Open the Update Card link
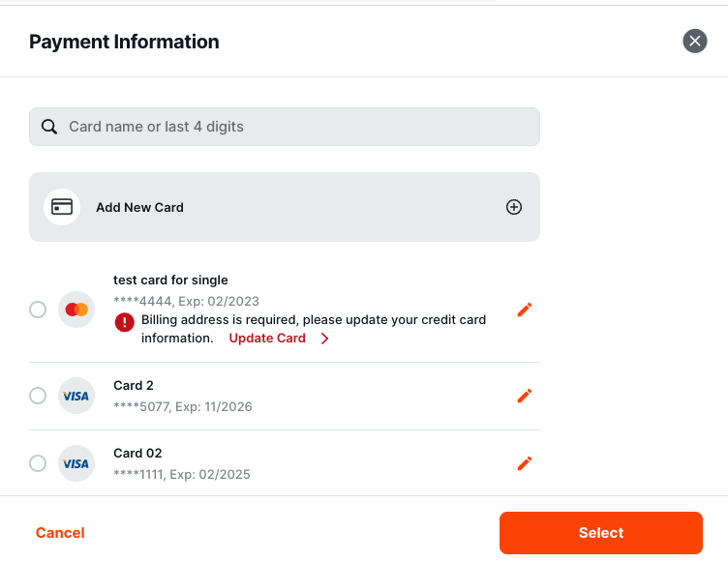 [267, 339]
